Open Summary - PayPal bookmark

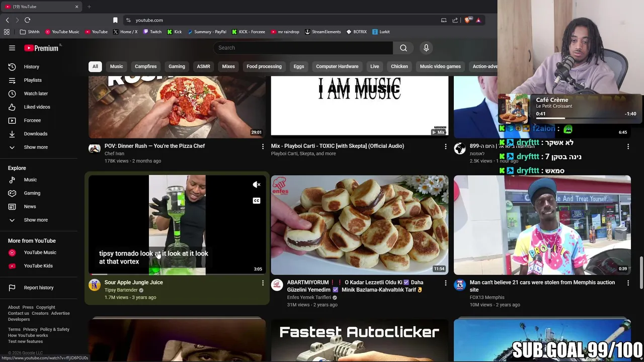tap(207, 32)
